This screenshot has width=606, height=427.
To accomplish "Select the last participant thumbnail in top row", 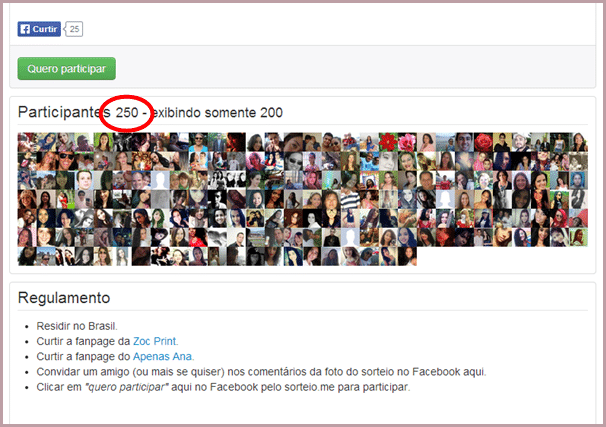I will point(578,142).
